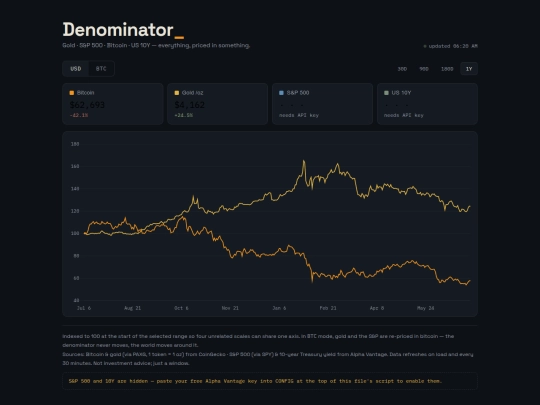Viewport: 540px width, 405px height.
Task: Select the 180D range
Action: pyautogui.click(x=447, y=69)
